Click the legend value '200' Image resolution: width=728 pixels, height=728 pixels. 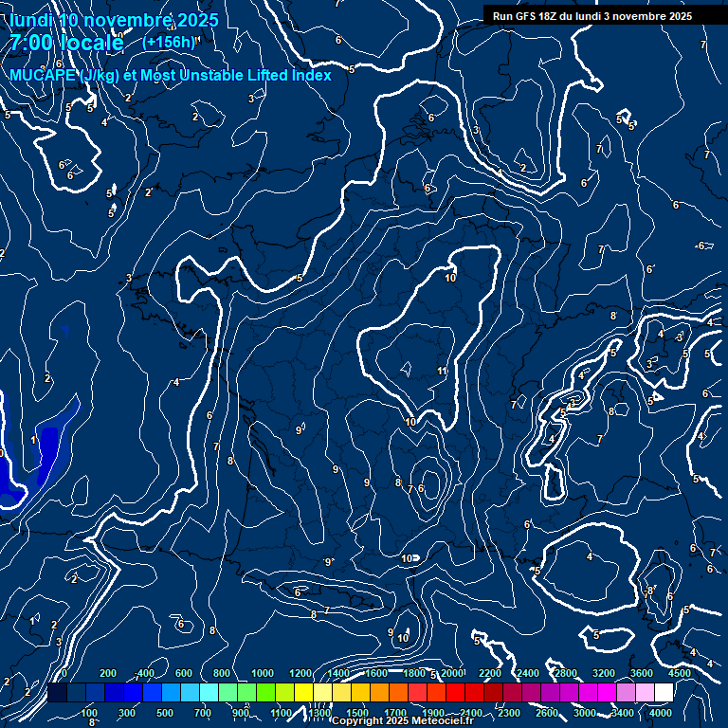(x=108, y=673)
